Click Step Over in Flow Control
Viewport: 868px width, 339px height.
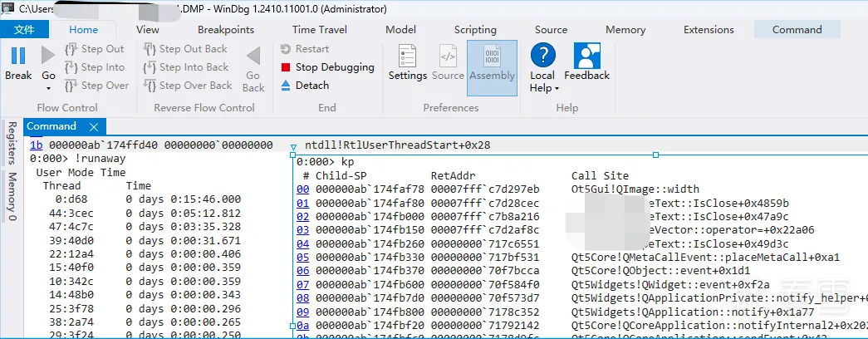(x=96, y=86)
